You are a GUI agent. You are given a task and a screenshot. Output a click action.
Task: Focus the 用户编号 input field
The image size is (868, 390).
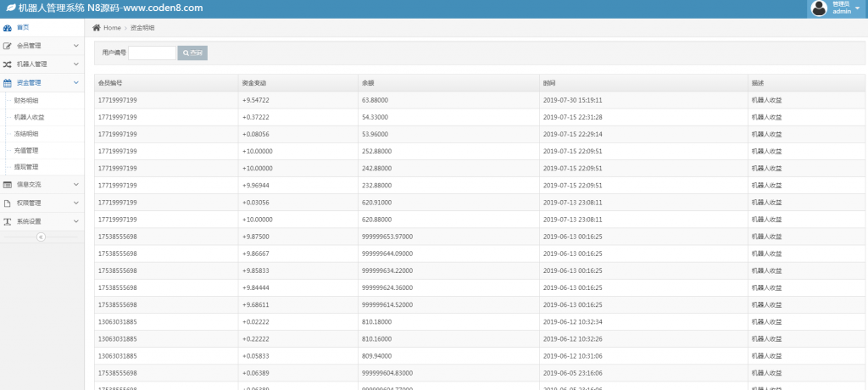[x=153, y=53]
